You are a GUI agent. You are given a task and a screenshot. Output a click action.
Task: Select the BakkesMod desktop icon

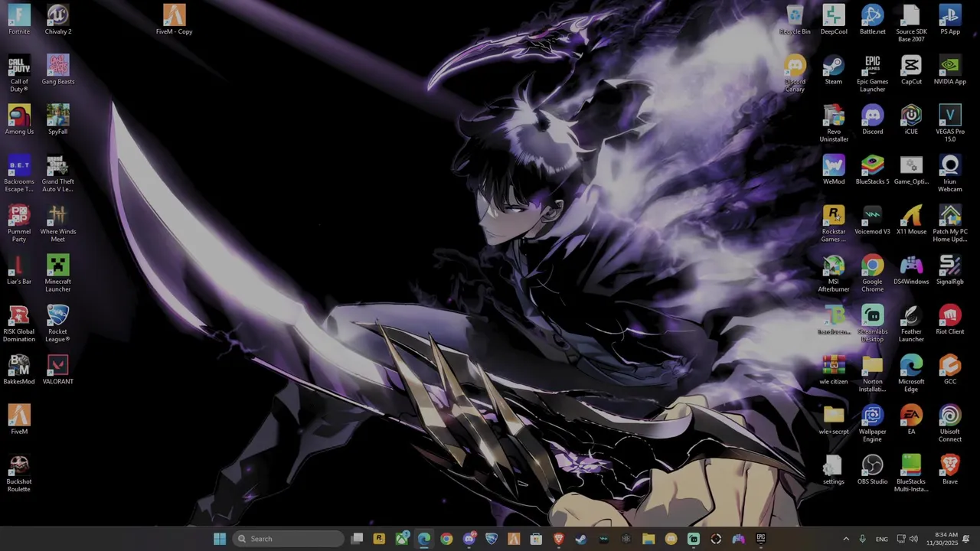pos(19,370)
